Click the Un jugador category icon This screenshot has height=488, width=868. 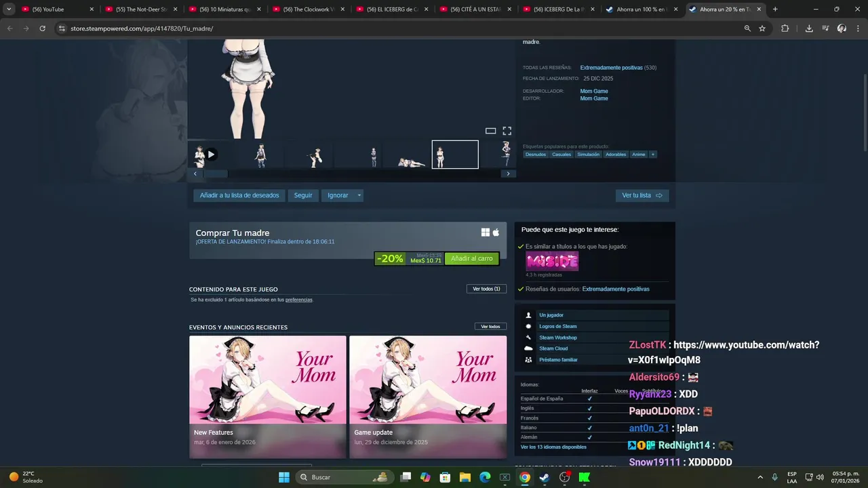point(528,315)
